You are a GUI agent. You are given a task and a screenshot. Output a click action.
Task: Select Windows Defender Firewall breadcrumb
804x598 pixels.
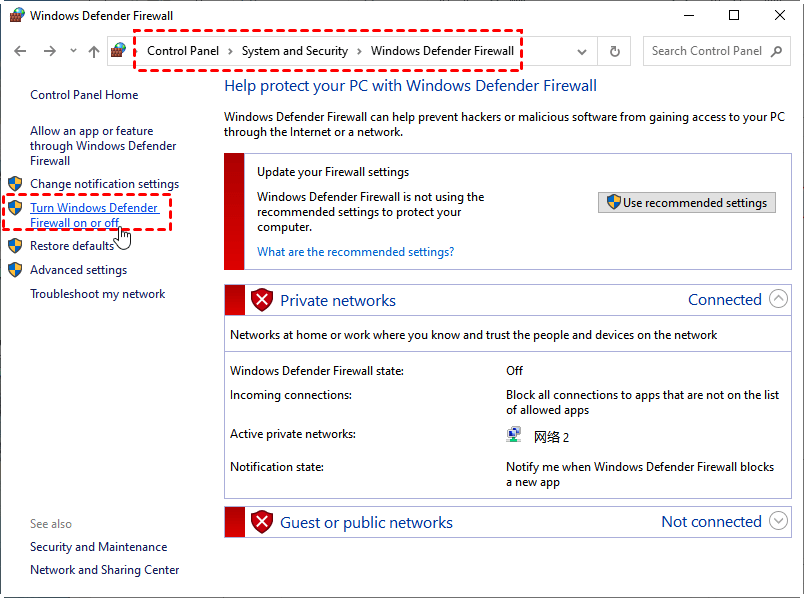tap(442, 51)
